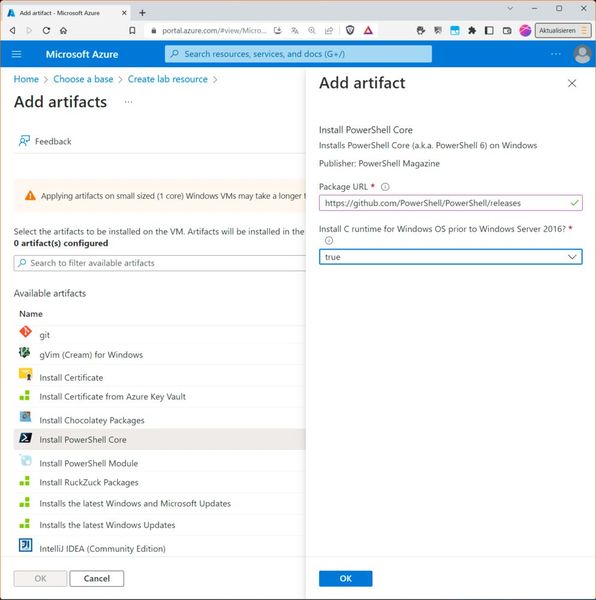
Task: Open Add artifacts more options ellipsis
Action: click(x=129, y=102)
